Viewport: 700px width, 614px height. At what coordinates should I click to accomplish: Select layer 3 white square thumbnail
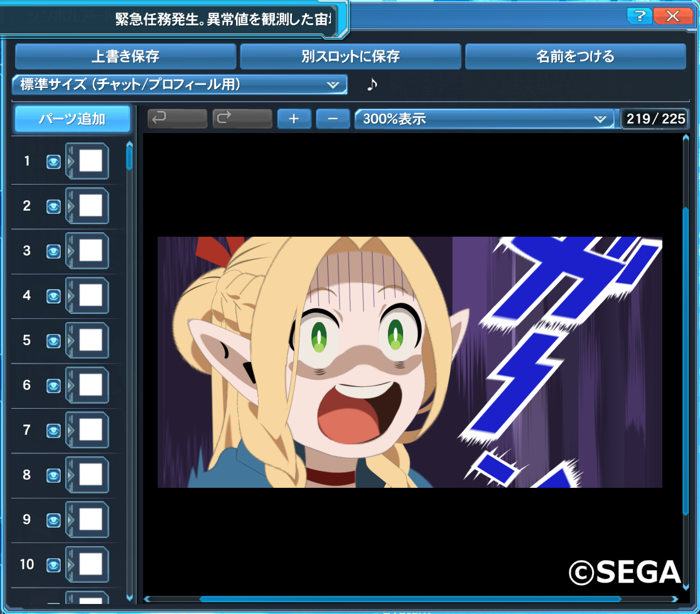[90, 250]
